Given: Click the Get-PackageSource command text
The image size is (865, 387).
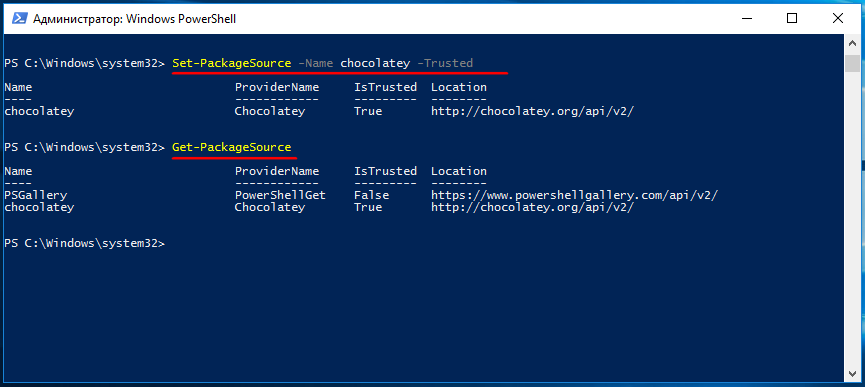Looking at the screenshot, I should [232, 147].
